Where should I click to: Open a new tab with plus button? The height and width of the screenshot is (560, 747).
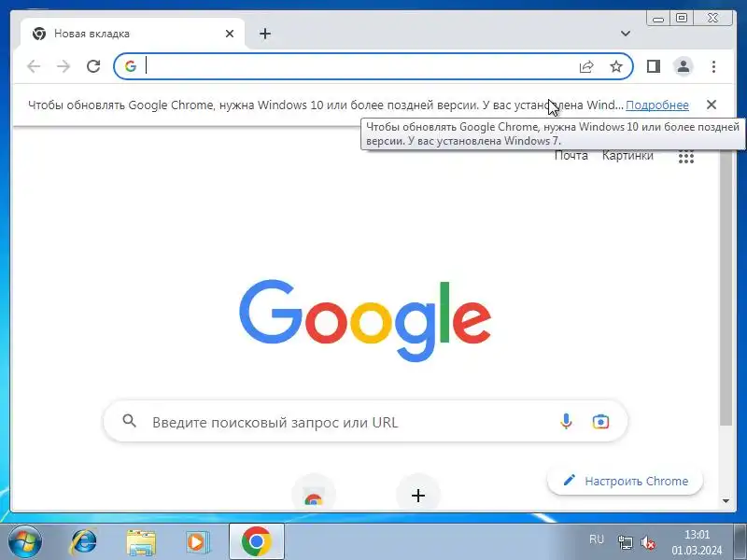(265, 34)
